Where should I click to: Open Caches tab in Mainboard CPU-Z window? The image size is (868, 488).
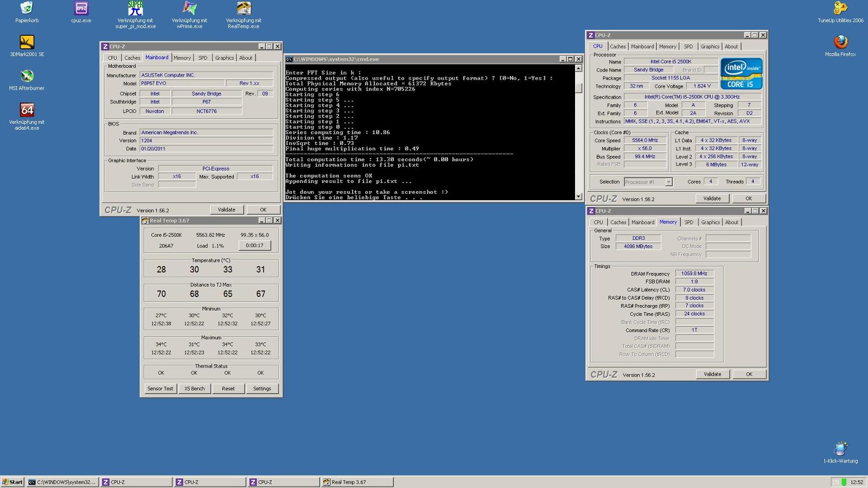pyautogui.click(x=132, y=58)
